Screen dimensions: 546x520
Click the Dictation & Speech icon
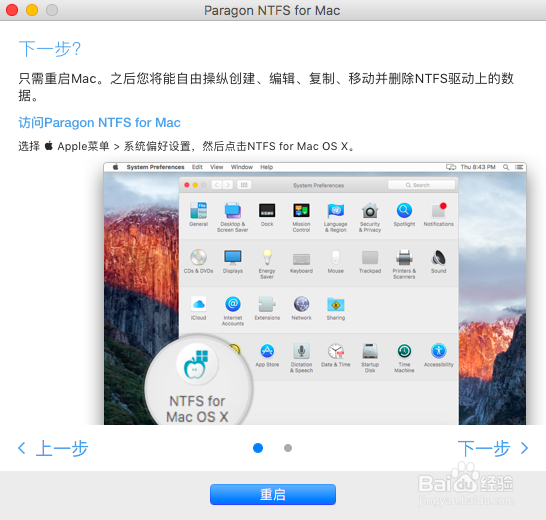point(301,351)
